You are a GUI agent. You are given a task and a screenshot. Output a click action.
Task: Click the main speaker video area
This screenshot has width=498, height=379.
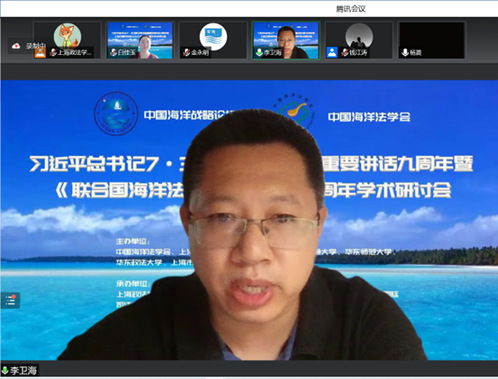pyautogui.click(x=249, y=220)
